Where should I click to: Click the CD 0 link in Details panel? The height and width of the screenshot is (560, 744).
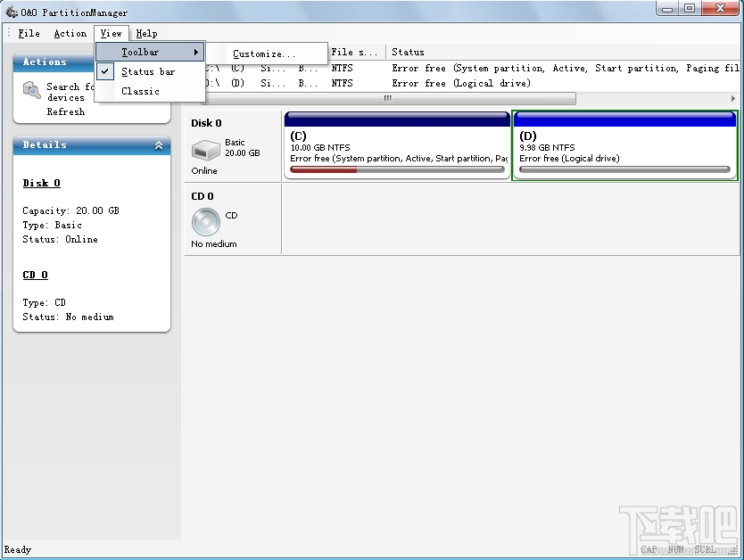35,275
